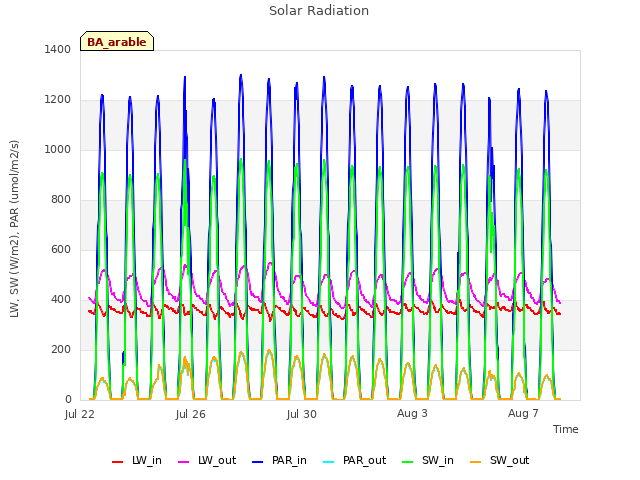The image size is (640, 480).
Task: Click the 1400 y-axis tick label
Action: tap(58, 49)
